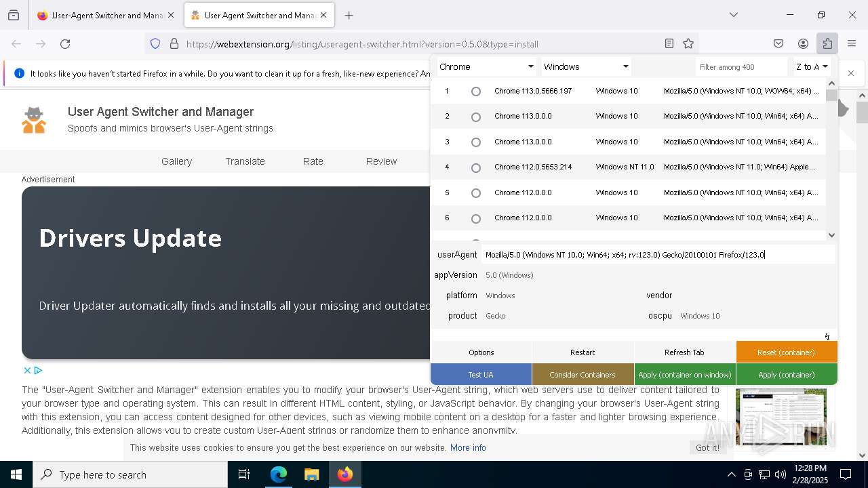Open the extensions puzzle icon
The width and height of the screenshot is (868, 488).
point(827,44)
